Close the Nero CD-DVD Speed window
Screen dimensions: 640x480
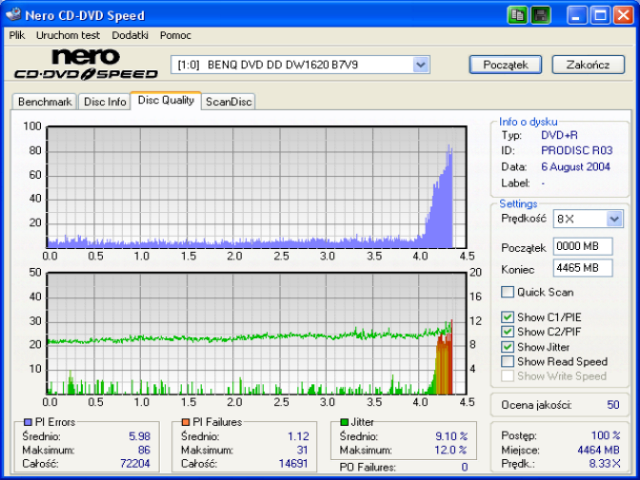[623, 16]
